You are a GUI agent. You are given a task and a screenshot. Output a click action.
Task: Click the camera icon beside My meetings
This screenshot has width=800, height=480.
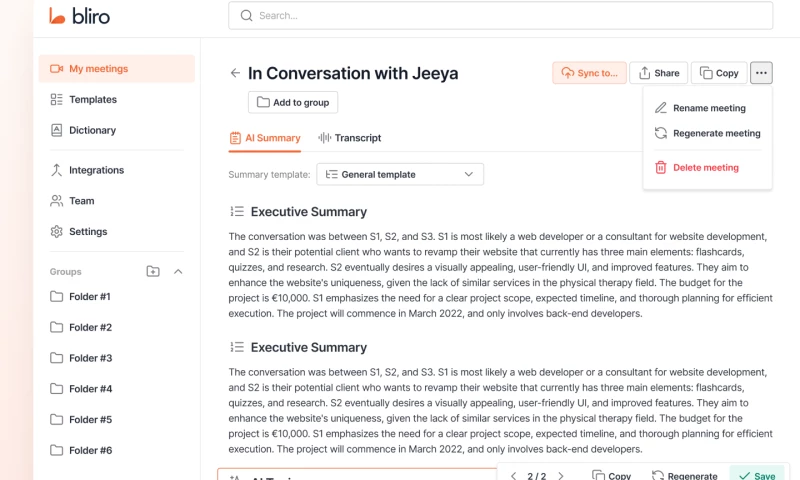pos(56,68)
